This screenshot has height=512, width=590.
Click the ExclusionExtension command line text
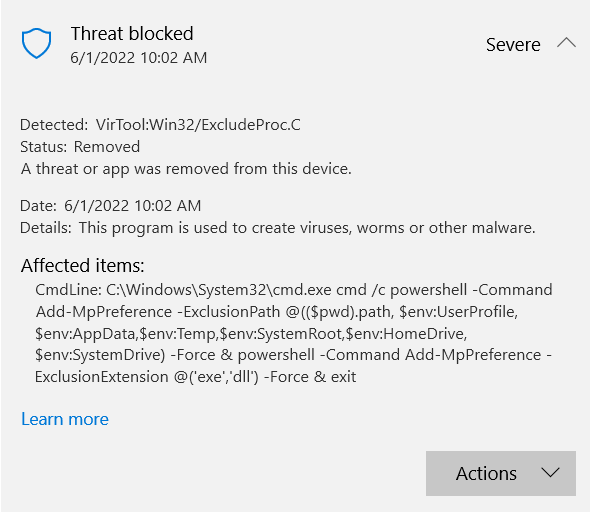(195, 377)
